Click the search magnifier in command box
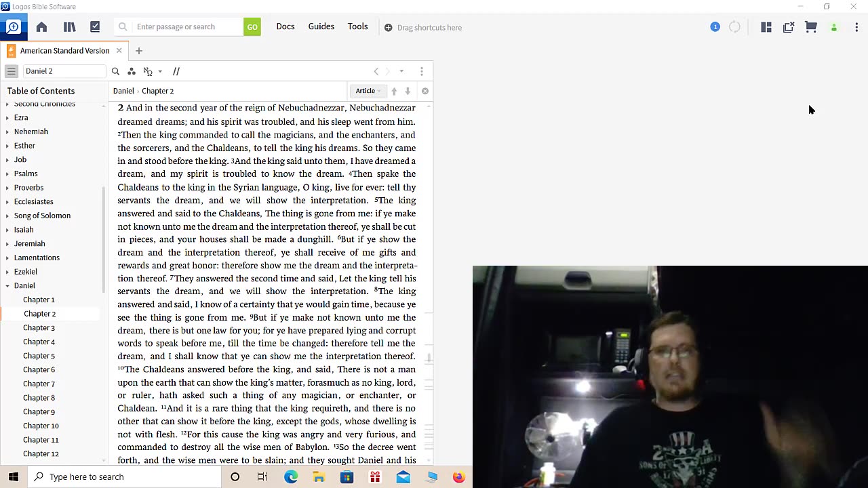Viewport: 868px width, 488px height. [123, 27]
